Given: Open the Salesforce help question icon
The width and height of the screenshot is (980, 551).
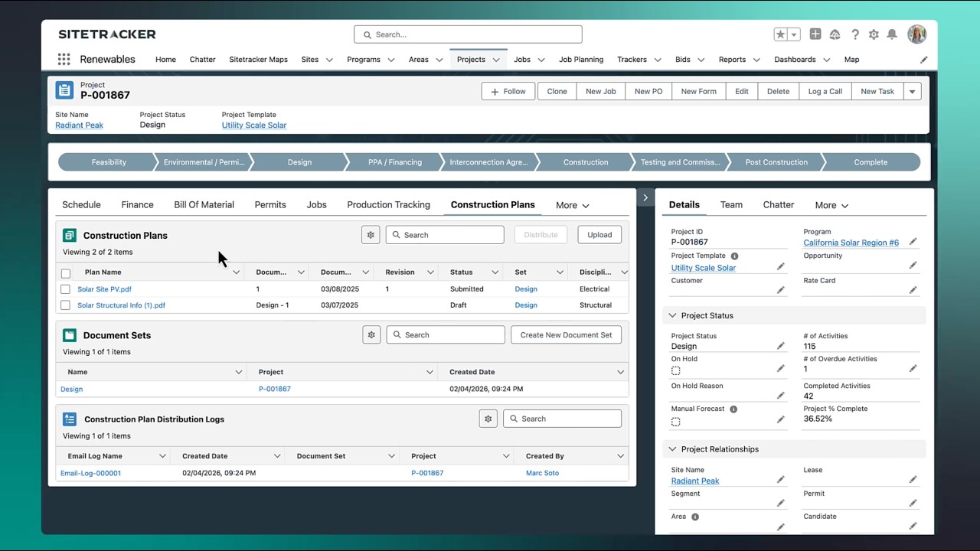Looking at the screenshot, I should pyautogui.click(x=854, y=34).
